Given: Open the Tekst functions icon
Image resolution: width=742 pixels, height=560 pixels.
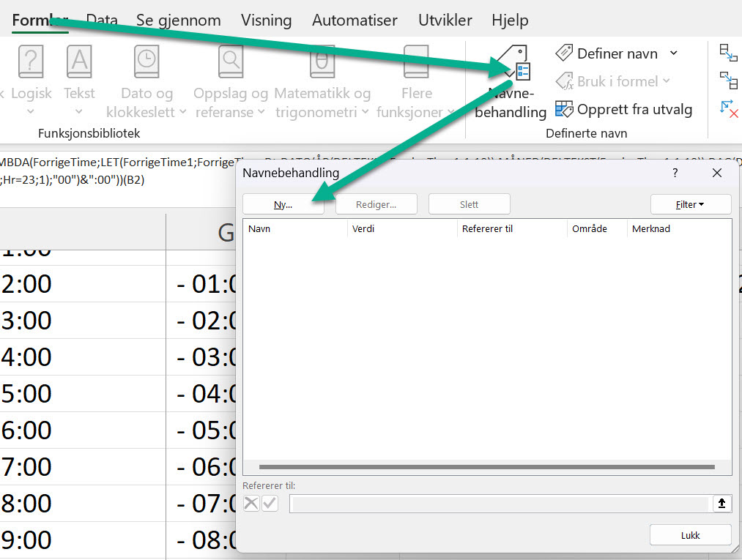Looking at the screenshot, I should tap(79, 61).
